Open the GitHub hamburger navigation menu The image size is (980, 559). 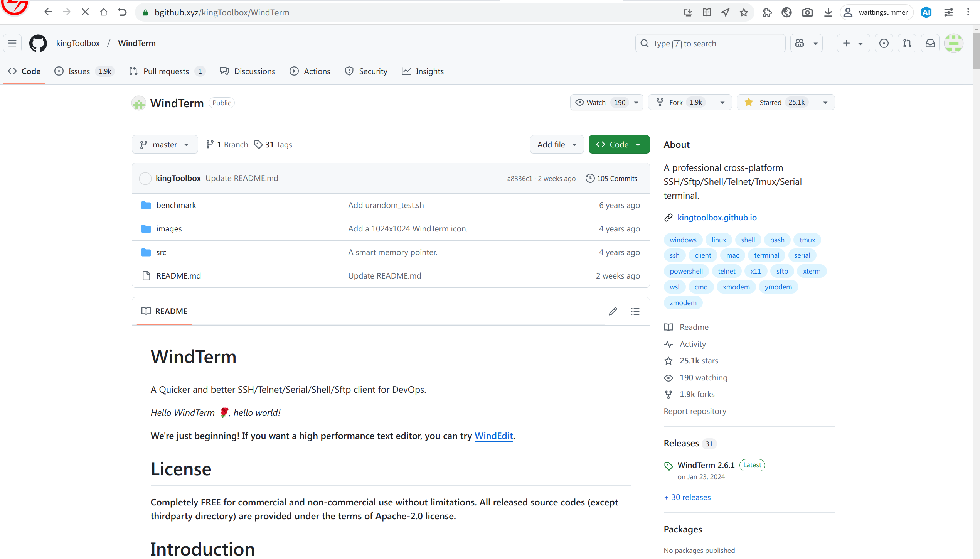pos(12,43)
